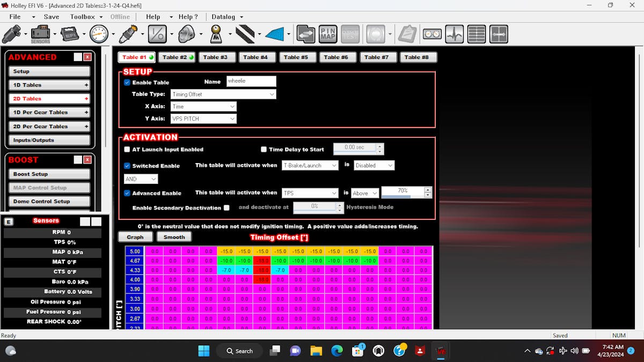
Task: Click the tire tracks toolbar icon
Action: pyautogui.click(x=245, y=34)
